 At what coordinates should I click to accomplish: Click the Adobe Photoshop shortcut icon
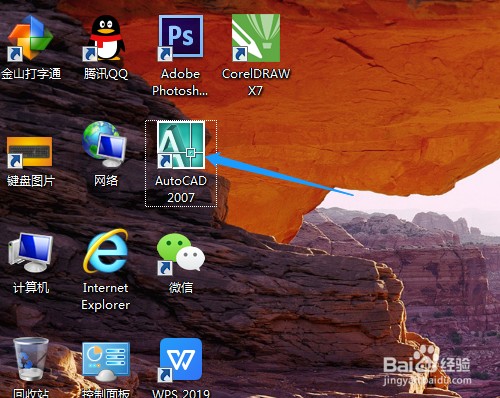pyautogui.click(x=181, y=38)
